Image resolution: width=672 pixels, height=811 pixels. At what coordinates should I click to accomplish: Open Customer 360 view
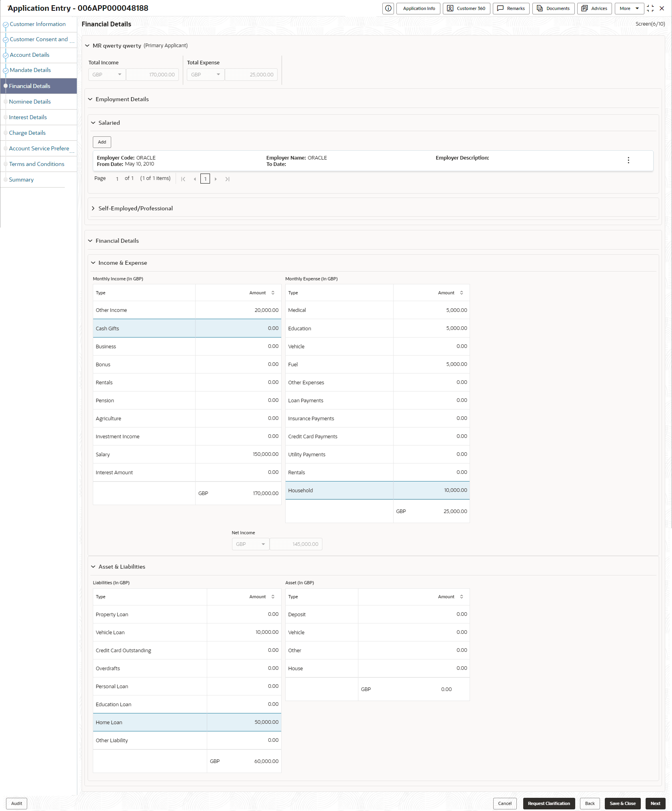466,8
